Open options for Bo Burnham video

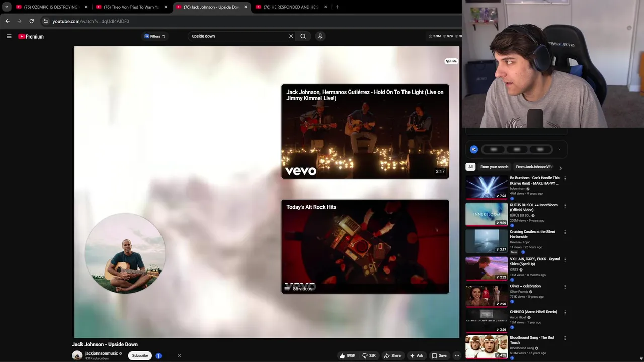565,178
